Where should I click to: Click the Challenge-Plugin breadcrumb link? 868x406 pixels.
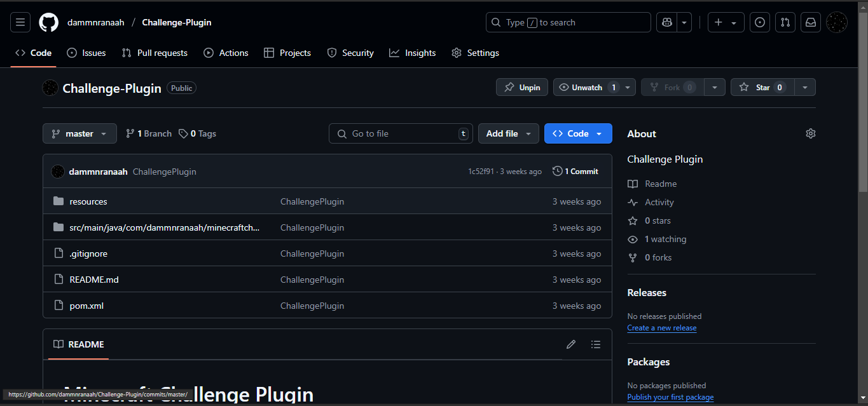point(177,22)
